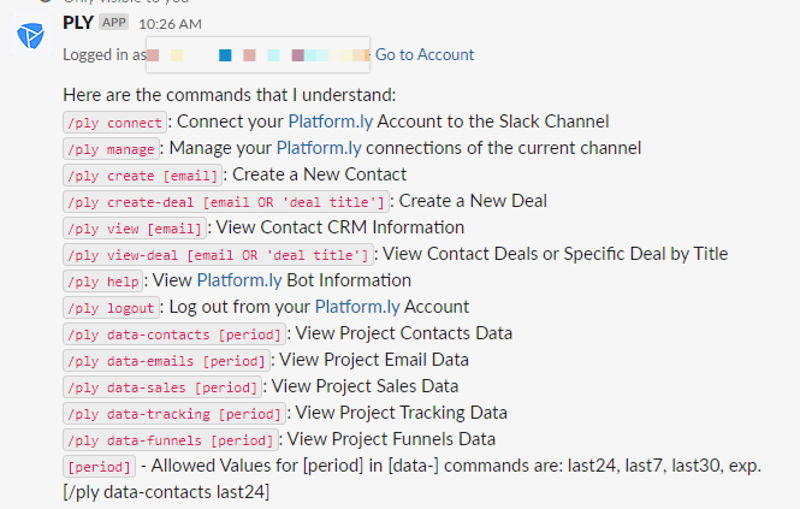Click the /ply connect code snippet

click(115, 123)
